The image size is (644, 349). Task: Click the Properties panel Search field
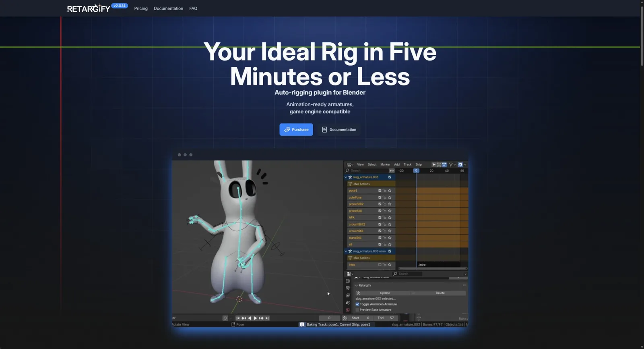[x=407, y=274]
